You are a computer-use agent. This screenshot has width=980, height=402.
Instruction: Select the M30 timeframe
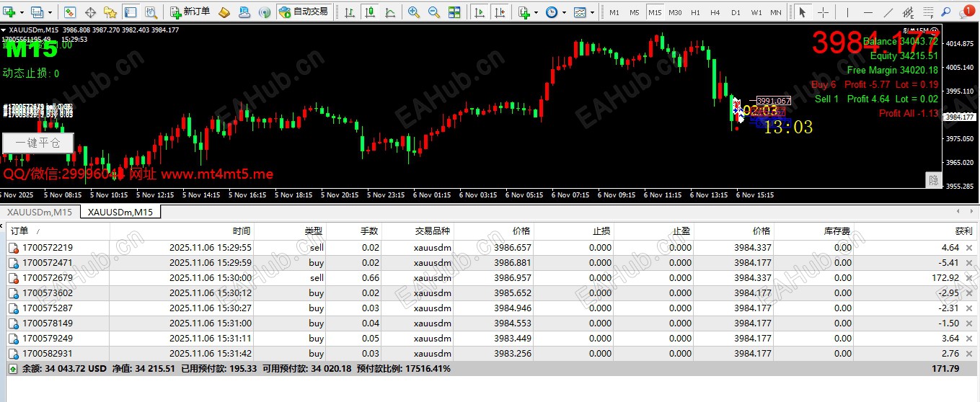click(675, 12)
